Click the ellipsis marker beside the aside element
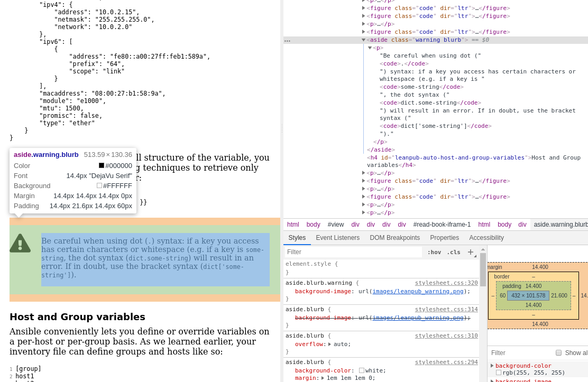 [287, 40]
